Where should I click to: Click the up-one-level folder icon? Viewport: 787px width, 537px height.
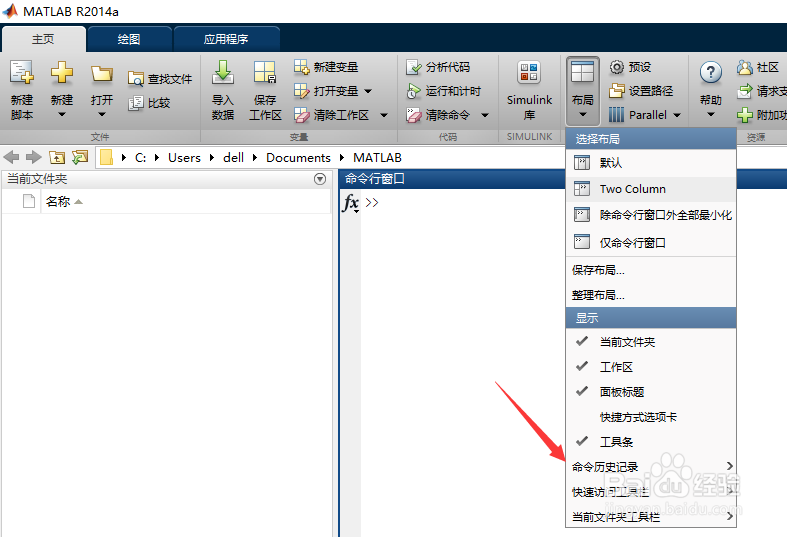coord(57,158)
